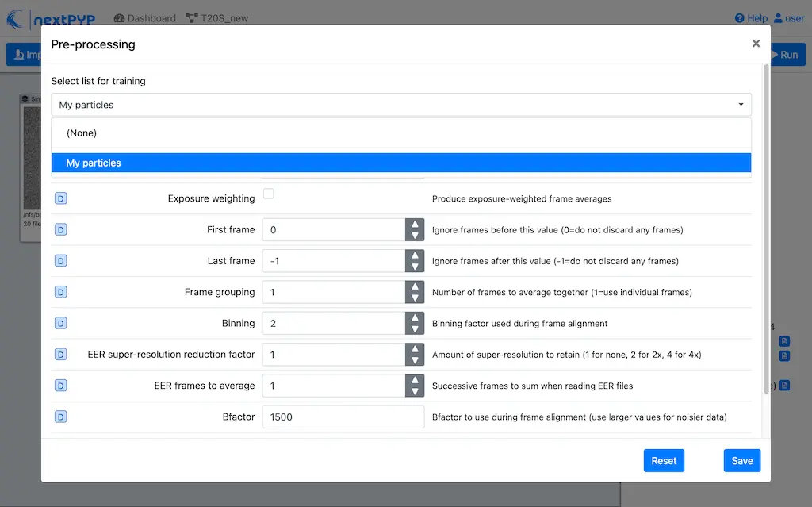Screen dimensions: 812x507
Task: Increase the First frame value with up arrow
Action: [x=415, y=225]
